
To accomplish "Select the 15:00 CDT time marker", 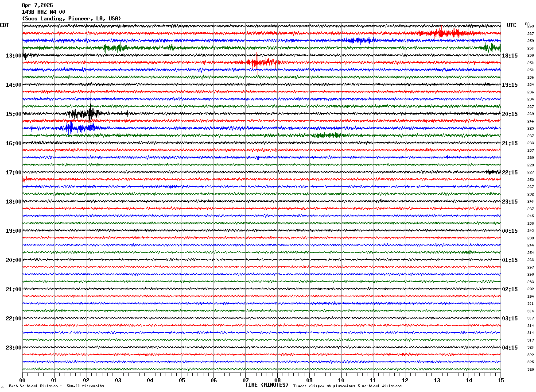I will (x=14, y=114).
